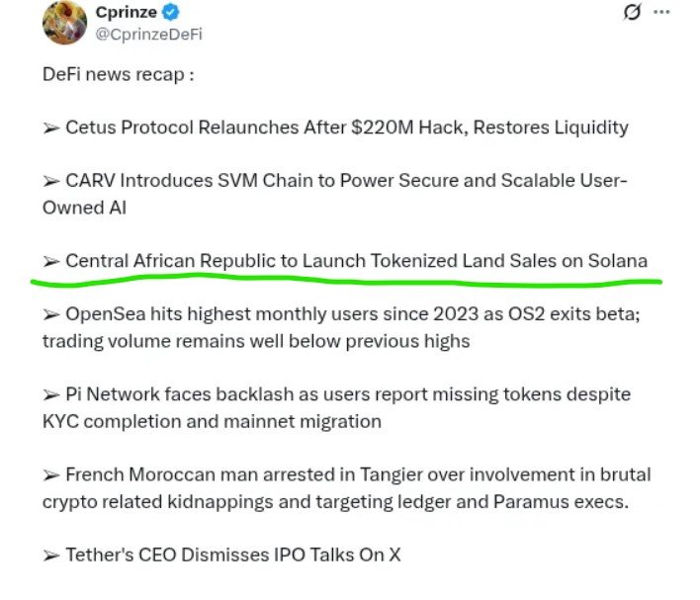Click the arrow bullet before French Moroccan

click(x=51, y=475)
